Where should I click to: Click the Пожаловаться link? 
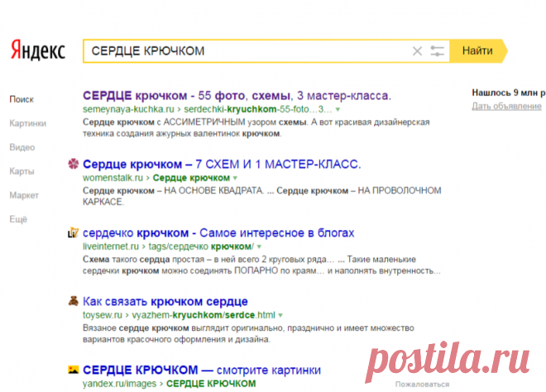point(423,385)
